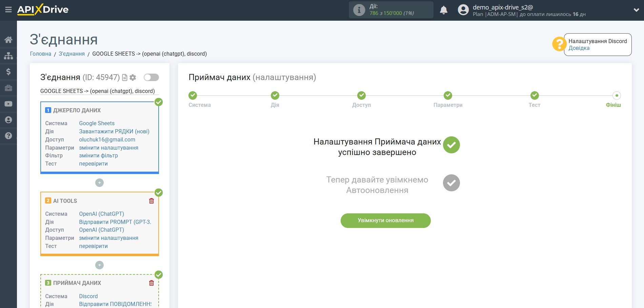
Task: Go to the Доступ step
Action: click(361, 95)
